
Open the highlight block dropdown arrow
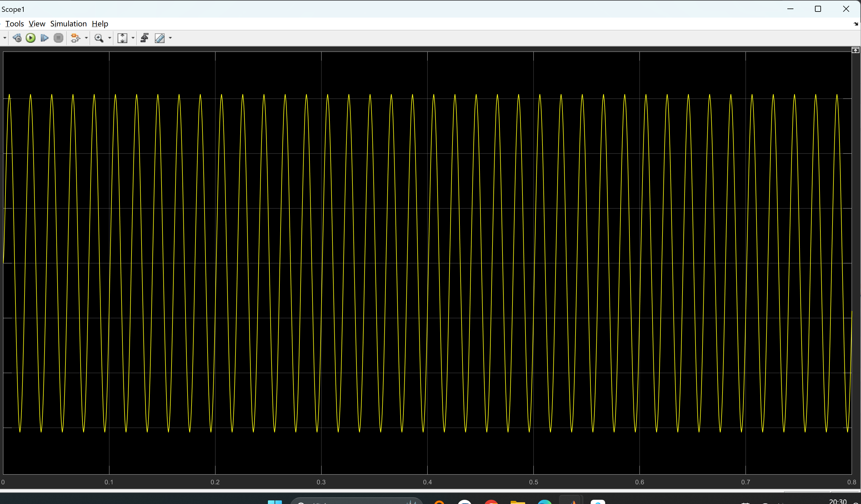pos(86,38)
